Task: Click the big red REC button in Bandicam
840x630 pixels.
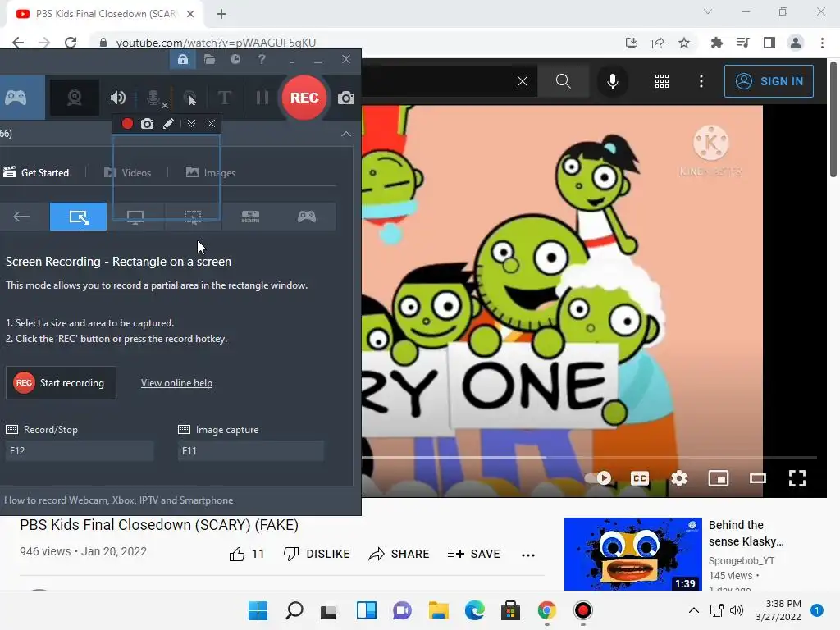Action: 304,98
